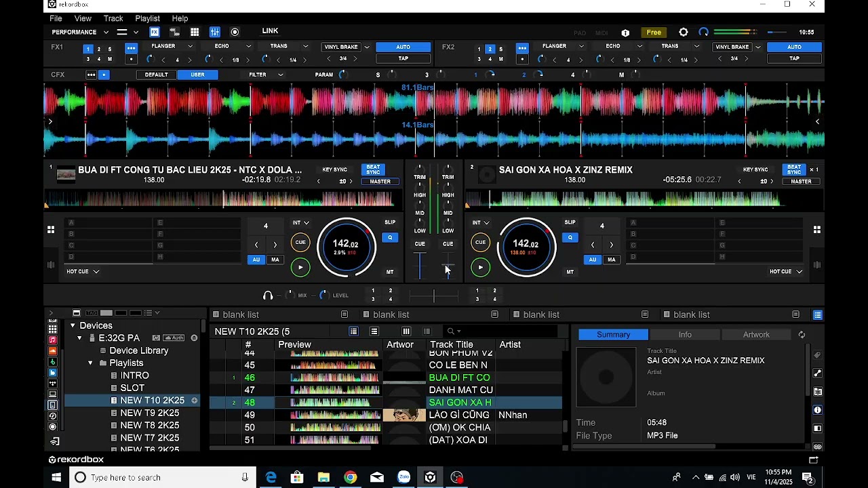Switch to the Info tab
Screen dimensions: 868x488
(x=685, y=335)
